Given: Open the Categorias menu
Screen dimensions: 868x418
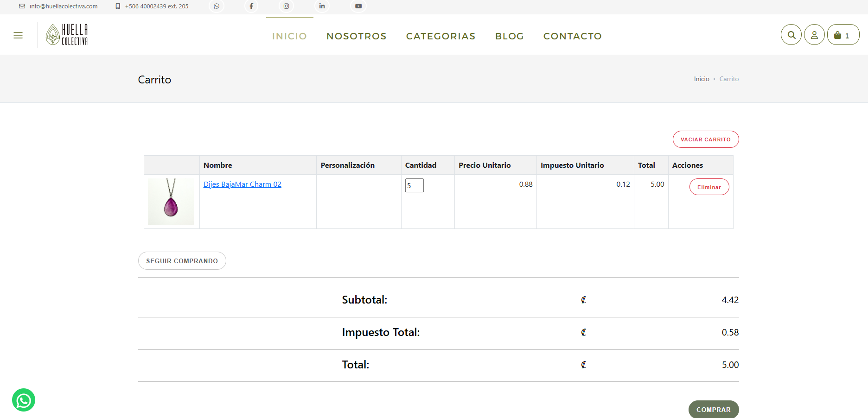Looking at the screenshot, I should (440, 36).
